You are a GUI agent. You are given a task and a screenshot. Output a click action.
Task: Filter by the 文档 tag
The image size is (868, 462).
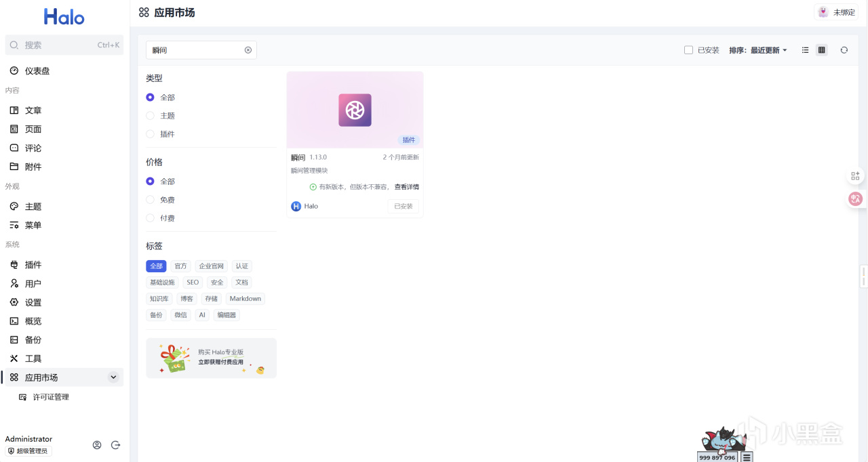point(241,282)
